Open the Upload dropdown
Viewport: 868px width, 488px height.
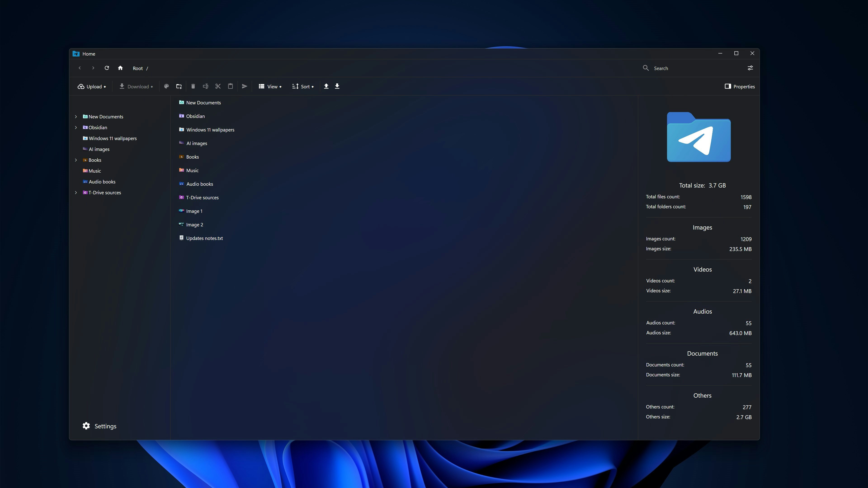(x=92, y=87)
